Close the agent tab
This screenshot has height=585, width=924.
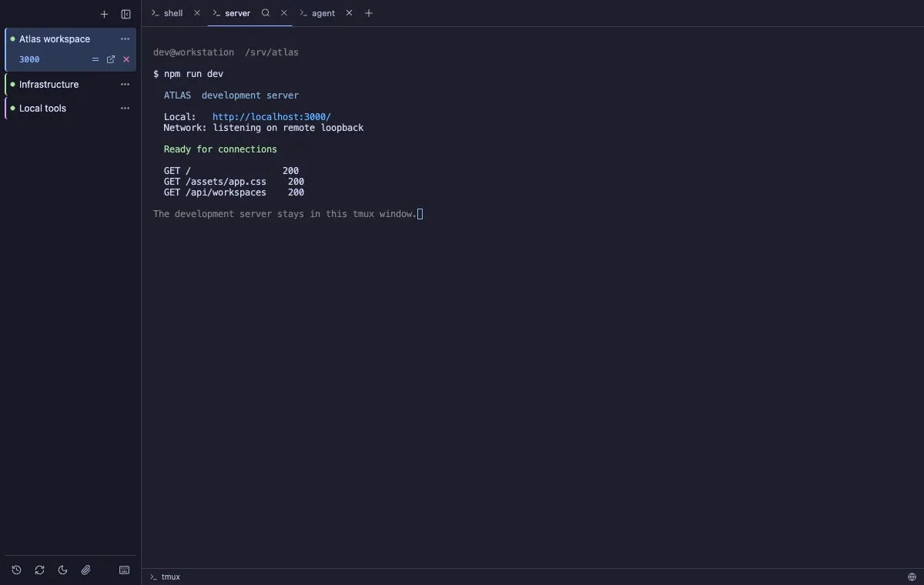click(349, 13)
